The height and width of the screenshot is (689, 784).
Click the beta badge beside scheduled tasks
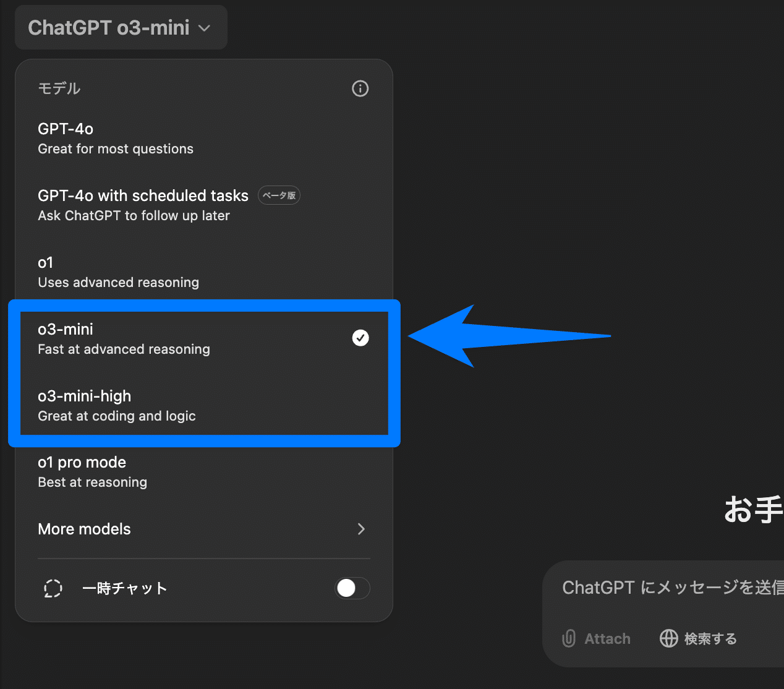click(279, 195)
